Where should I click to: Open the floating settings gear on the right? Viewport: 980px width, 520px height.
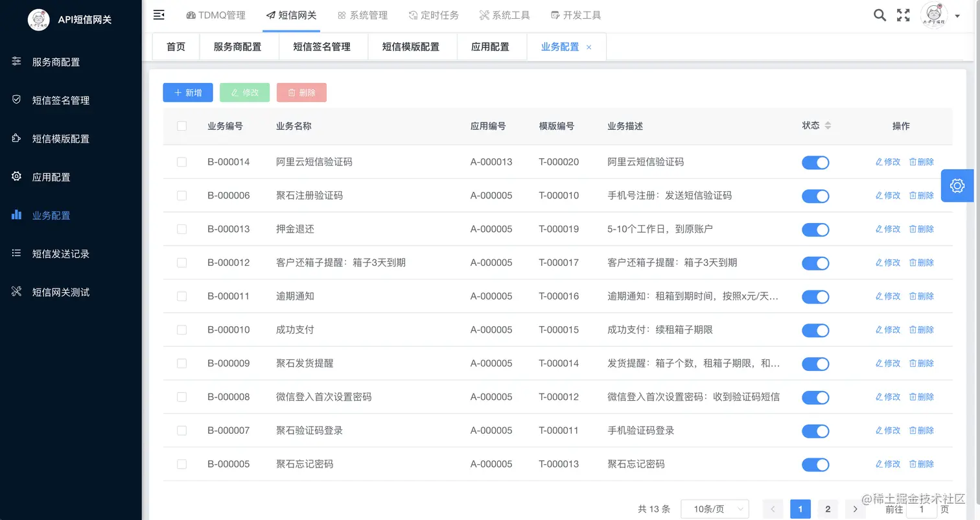957,186
